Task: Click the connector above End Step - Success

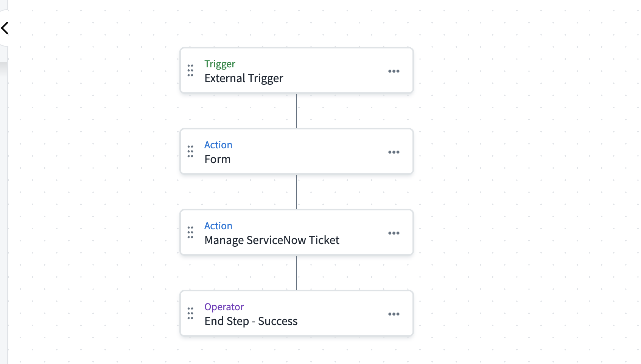Action: (x=297, y=273)
